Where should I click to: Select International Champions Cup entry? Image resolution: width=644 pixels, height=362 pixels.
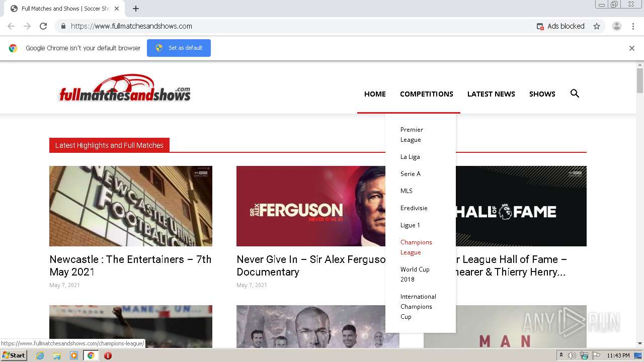(418, 307)
